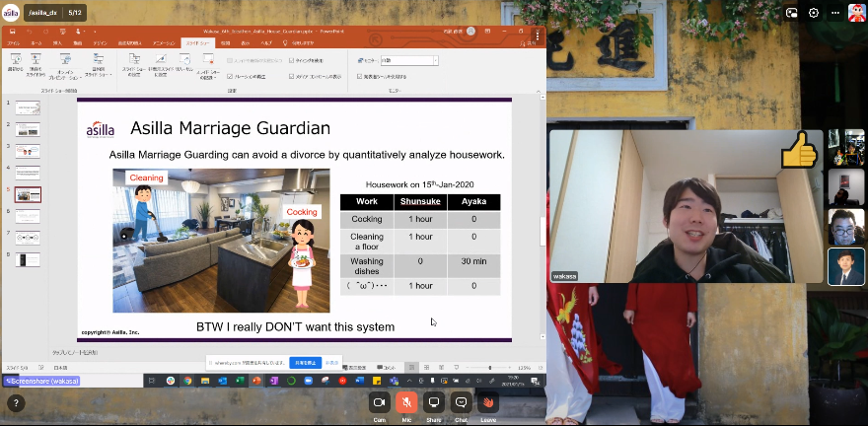Turn off camera with the Cam button
This screenshot has height=426, width=868.
379,402
